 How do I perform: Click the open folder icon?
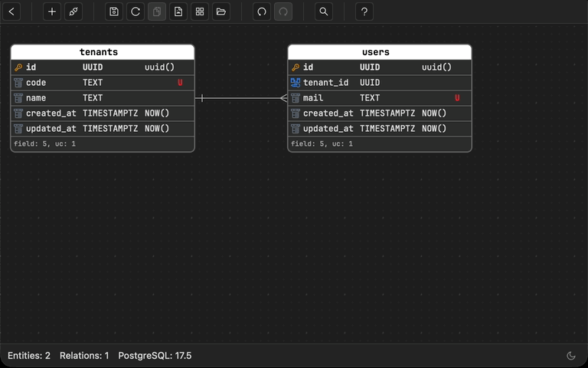tap(221, 11)
